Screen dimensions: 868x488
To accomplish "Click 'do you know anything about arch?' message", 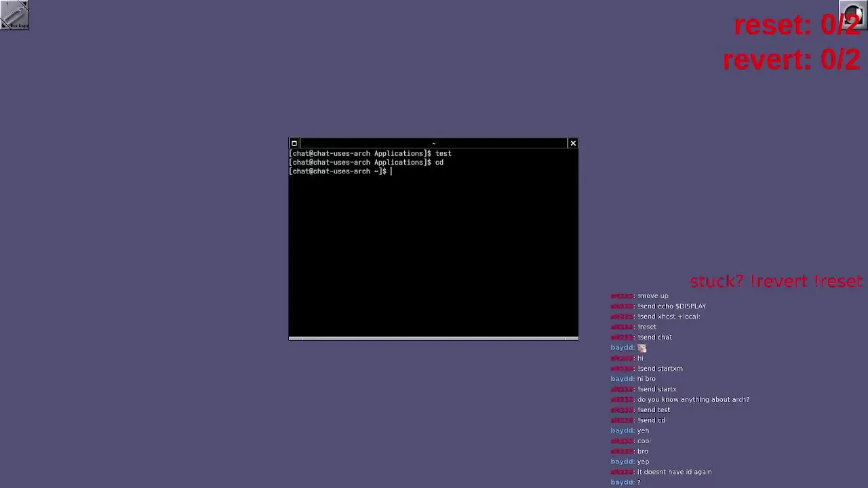I will click(693, 399).
